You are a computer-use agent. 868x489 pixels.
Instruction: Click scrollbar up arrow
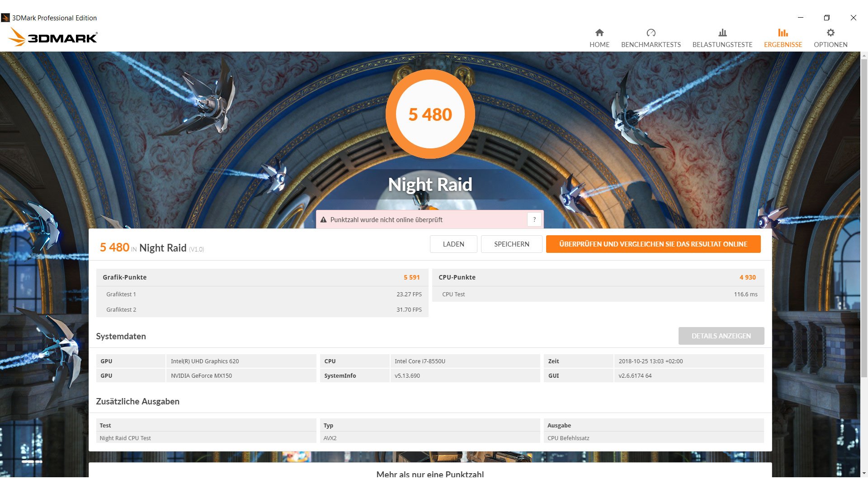(x=864, y=56)
